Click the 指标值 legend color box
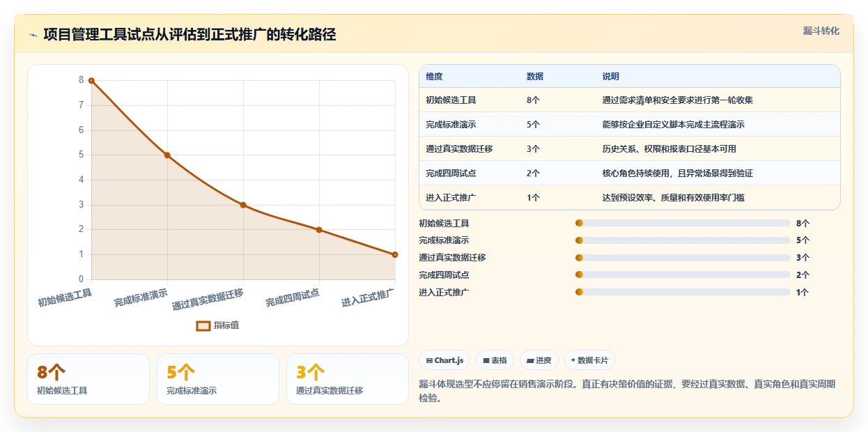This screenshot has width=868, height=432. (x=203, y=325)
